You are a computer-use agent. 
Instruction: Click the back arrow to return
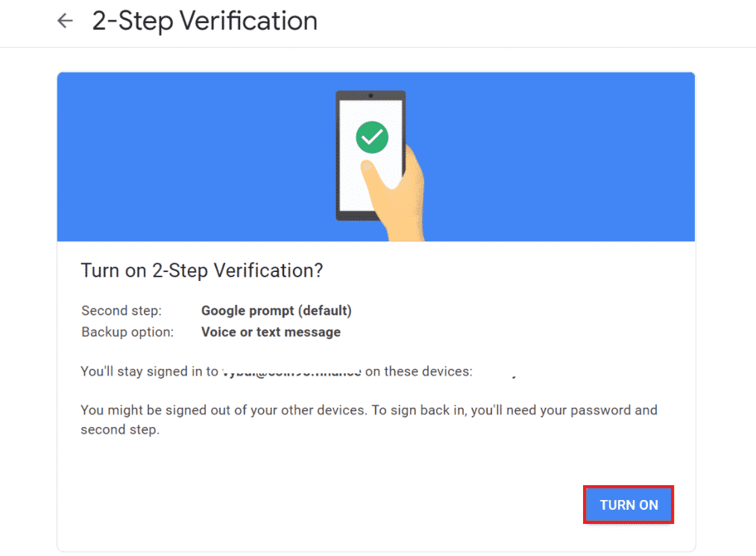coord(64,20)
